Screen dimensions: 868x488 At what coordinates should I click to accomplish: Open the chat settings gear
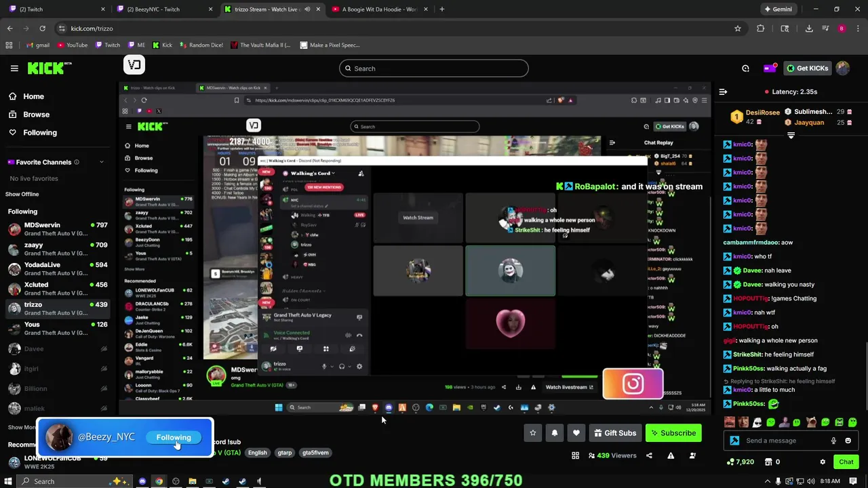[823, 462]
